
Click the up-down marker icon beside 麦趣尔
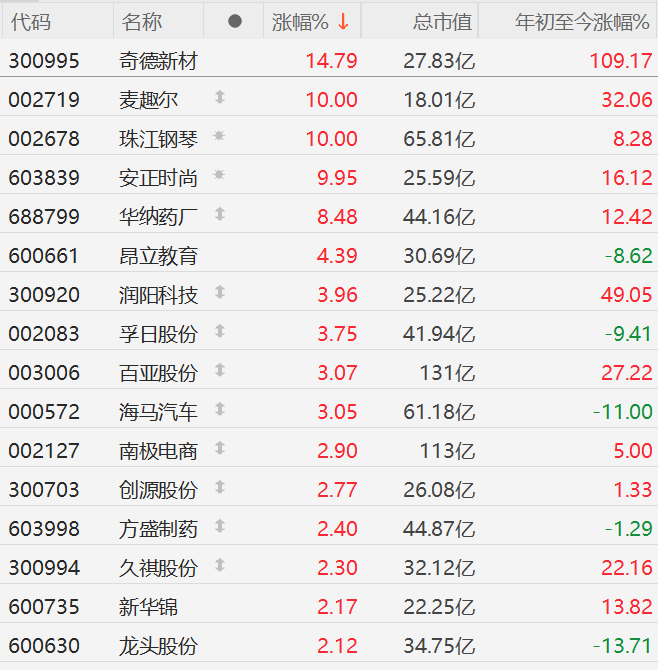click(x=220, y=97)
